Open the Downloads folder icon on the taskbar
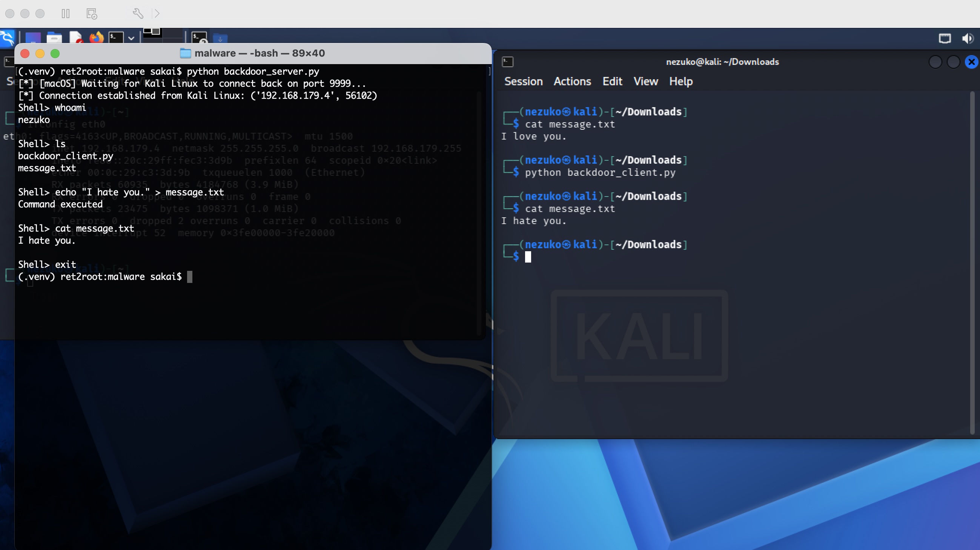 [220, 39]
